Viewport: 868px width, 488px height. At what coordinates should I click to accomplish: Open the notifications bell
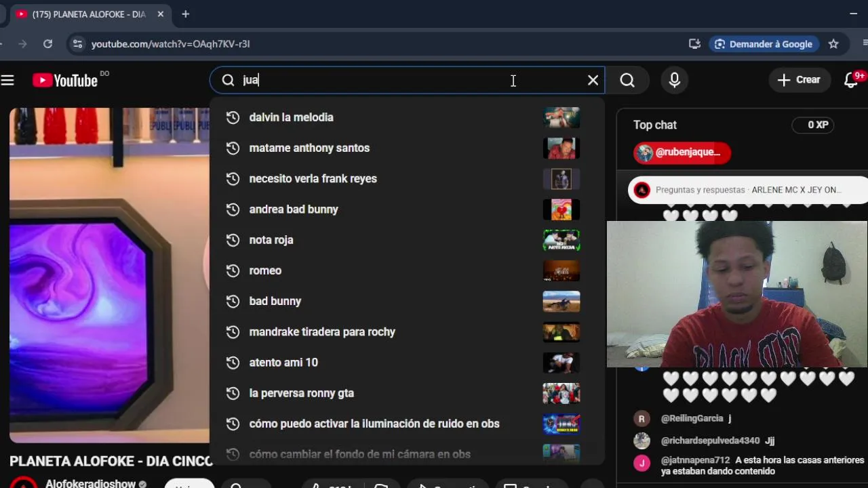click(852, 80)
